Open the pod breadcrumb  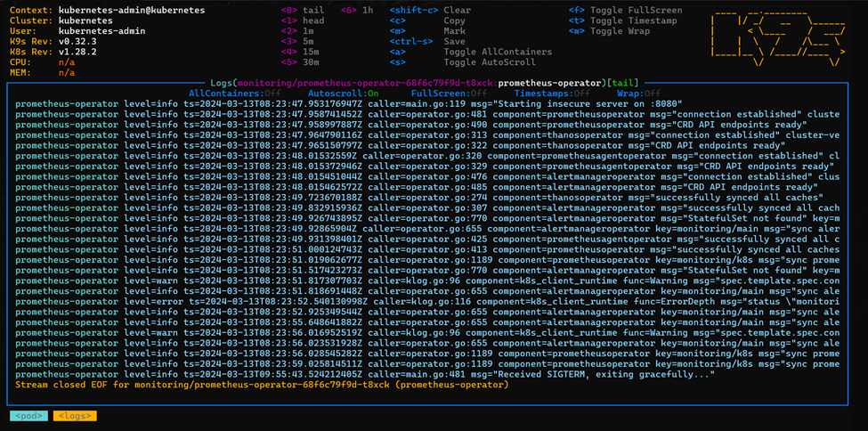click(x=28, y=416)
